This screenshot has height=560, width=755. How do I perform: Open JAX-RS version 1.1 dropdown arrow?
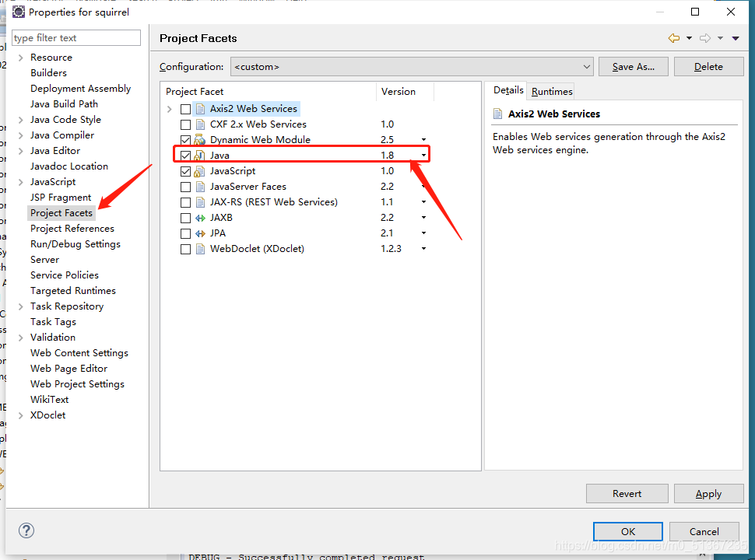423,202
